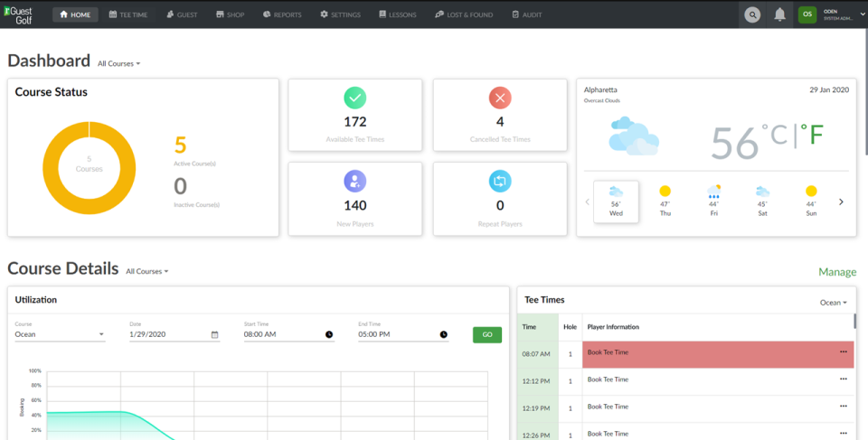Open the date calendar picker icon

click(x=215, y=335)
